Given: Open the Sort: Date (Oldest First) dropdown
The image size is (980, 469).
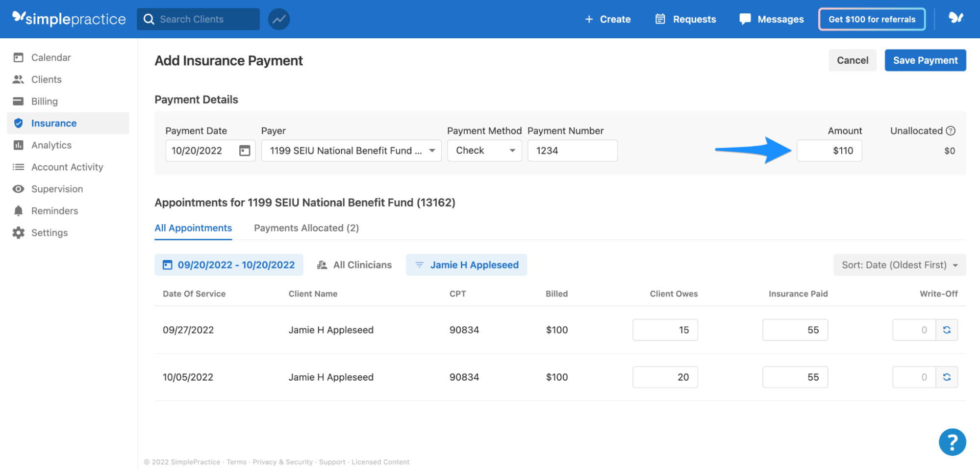Looking at the screenshot, I should coord(899,265).
